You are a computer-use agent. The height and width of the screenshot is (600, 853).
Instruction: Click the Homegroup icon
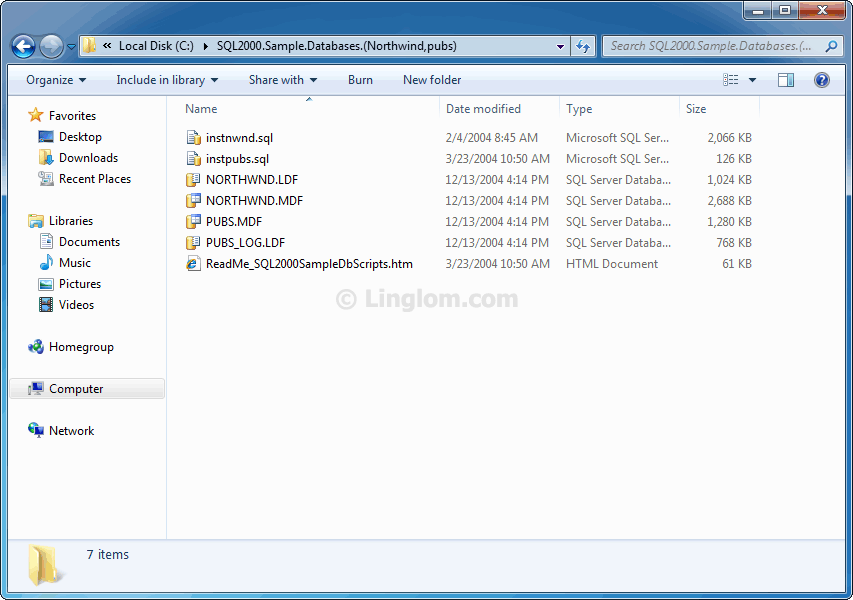pyautogui.click(x=36, y=347)
